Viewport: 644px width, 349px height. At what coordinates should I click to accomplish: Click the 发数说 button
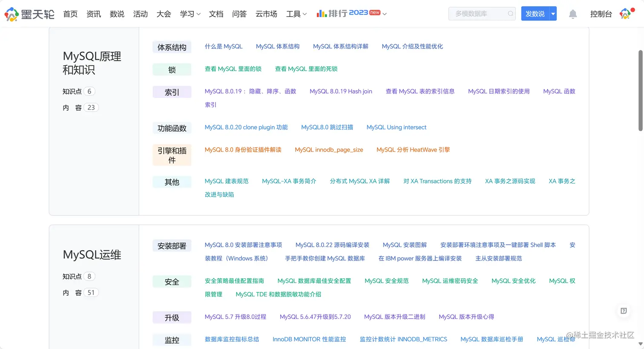point(535,14)
